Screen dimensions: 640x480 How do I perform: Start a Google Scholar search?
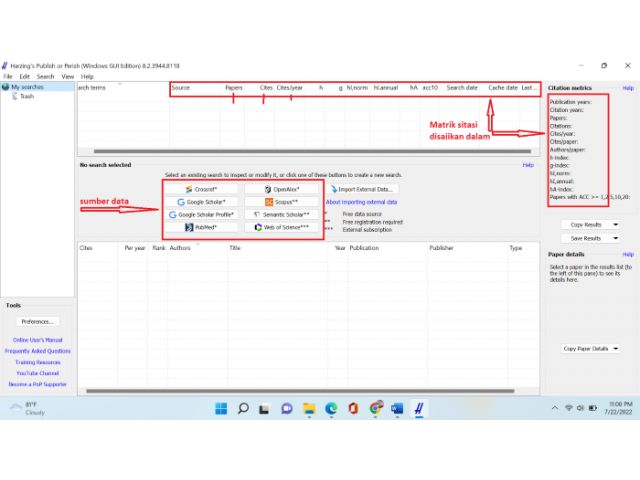[x=201, y=202]
